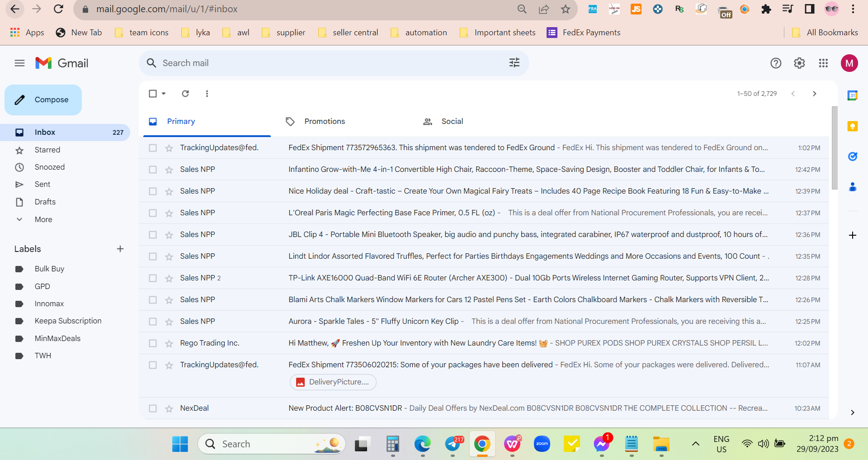Open Gmail main menu hamburger icon
This screenshot has height=460, width=868.
coord(19,63)
